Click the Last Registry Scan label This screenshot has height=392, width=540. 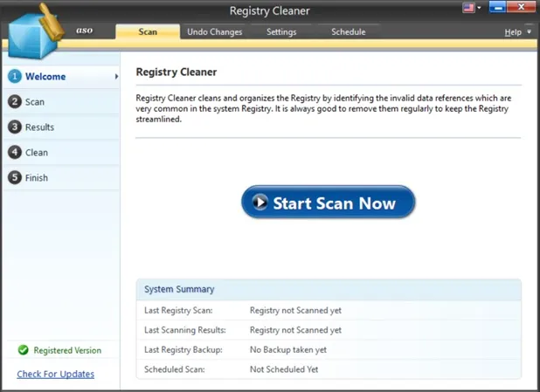pos(178,311)
